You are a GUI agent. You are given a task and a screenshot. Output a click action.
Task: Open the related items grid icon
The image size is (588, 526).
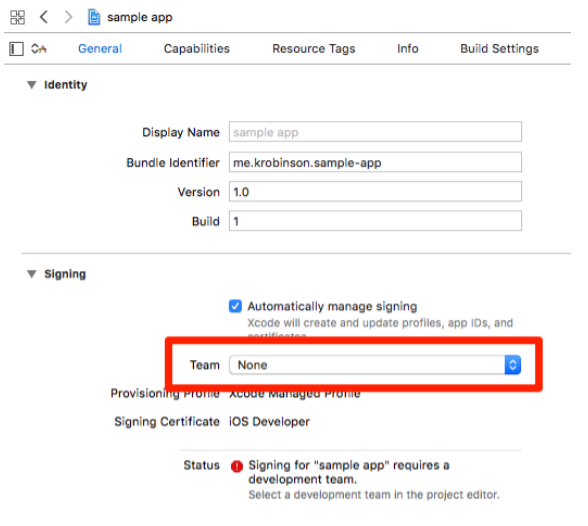(17, 17)
